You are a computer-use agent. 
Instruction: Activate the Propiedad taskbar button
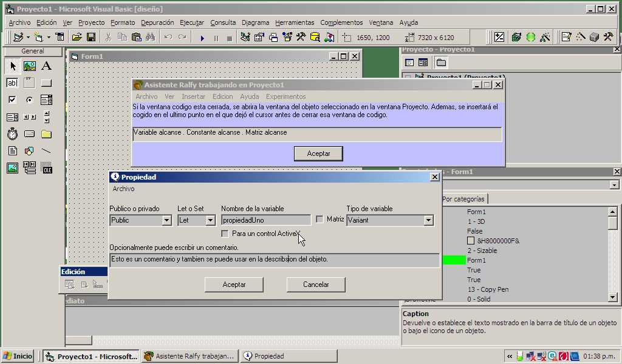point(289,356)
